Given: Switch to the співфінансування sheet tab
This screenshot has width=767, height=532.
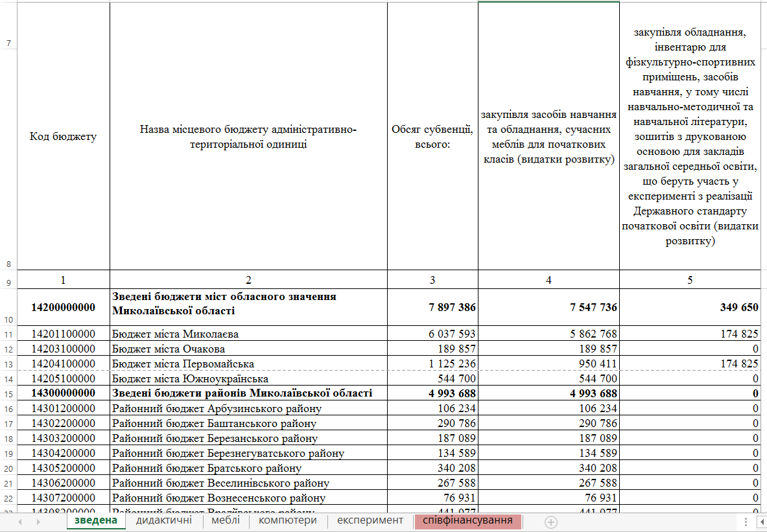Looking at the screenshot, I should click(x=467, y=520).
